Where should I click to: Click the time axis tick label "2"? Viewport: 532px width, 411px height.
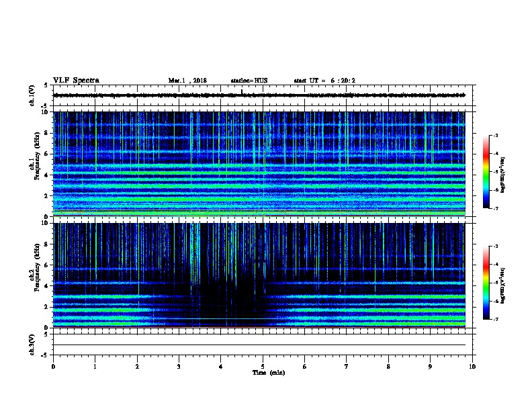(137, 367)
